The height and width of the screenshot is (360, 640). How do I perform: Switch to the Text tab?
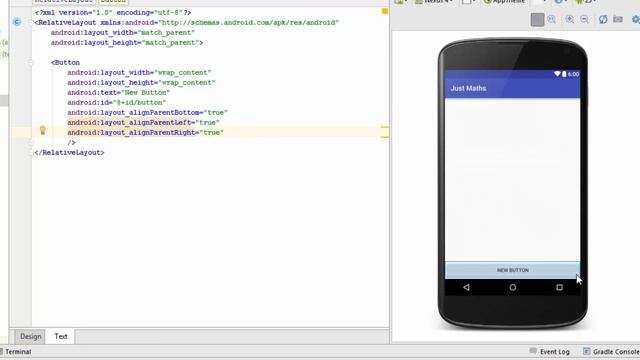tap(61, 336)
